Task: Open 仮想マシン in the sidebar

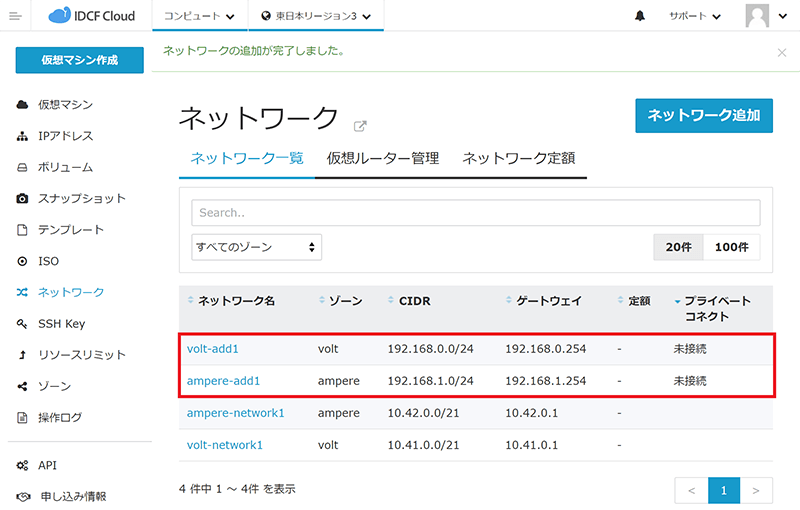Action: click(66, 104)
